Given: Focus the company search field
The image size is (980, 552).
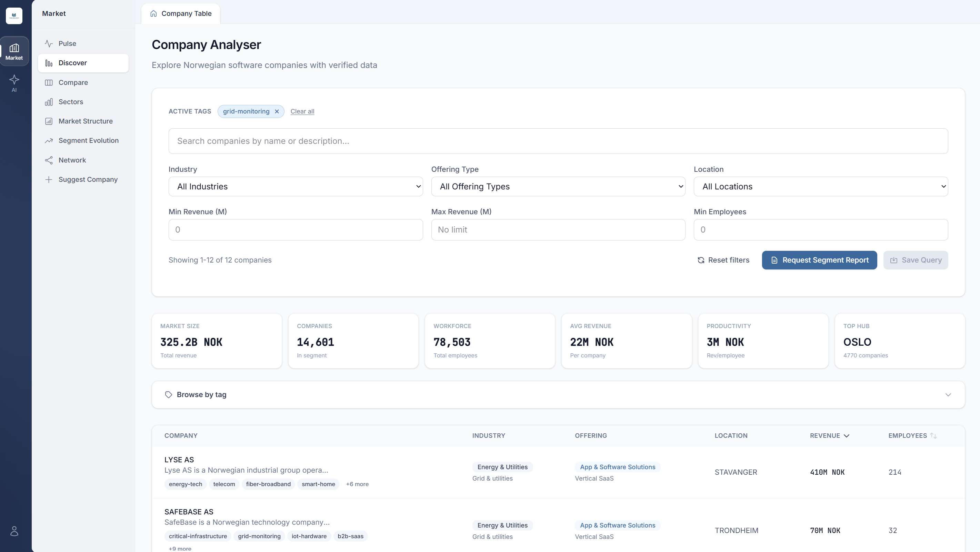Looking at the screenshot, I should pos(558,141).
